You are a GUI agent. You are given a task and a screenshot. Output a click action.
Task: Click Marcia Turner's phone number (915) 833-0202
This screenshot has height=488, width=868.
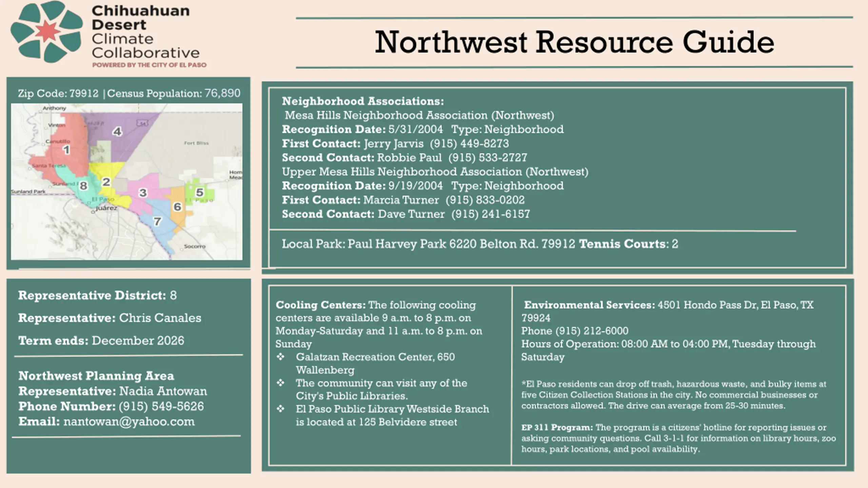click(x=485, y=200)
